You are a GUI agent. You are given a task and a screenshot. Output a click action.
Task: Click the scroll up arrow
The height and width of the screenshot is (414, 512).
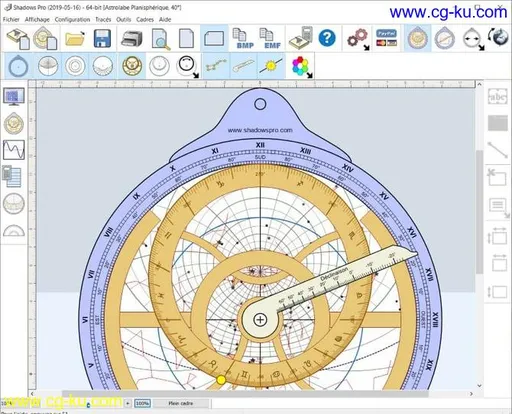click(x=479, y=85)
